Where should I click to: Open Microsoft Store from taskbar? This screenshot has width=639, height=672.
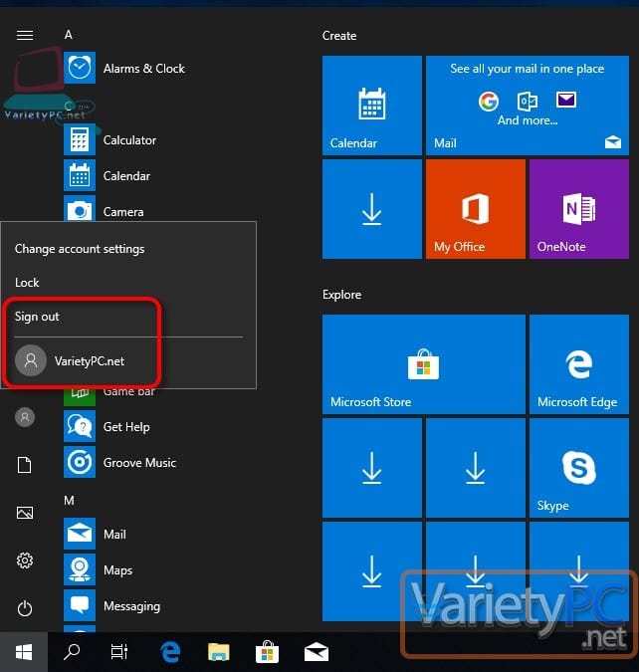tap(267, 652)
